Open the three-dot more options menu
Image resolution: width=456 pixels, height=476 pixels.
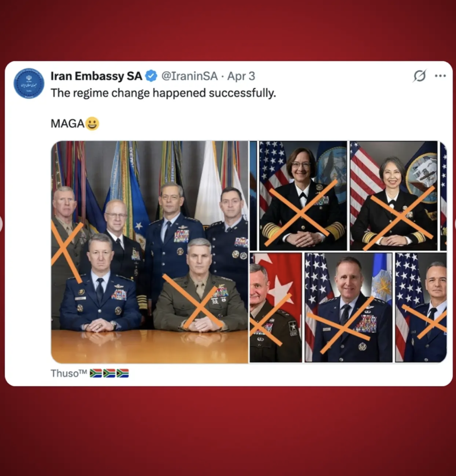(440, 76)
